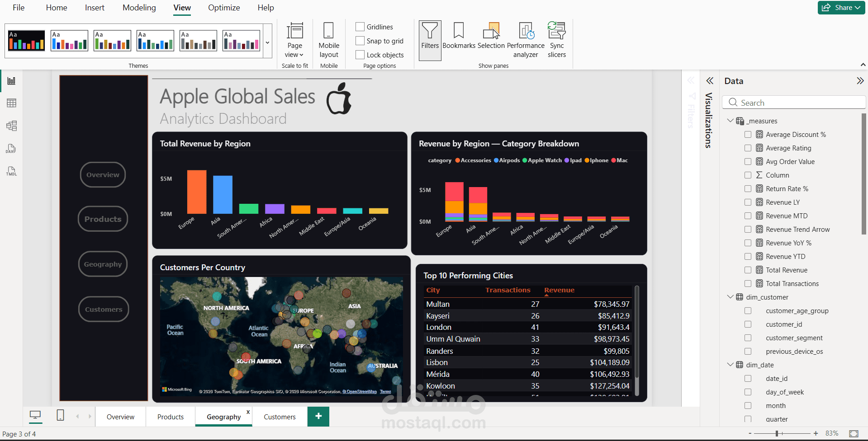Viewport: 868px width, 441px height.
Task: Check the Total Revenue measure
Action: 748,270
